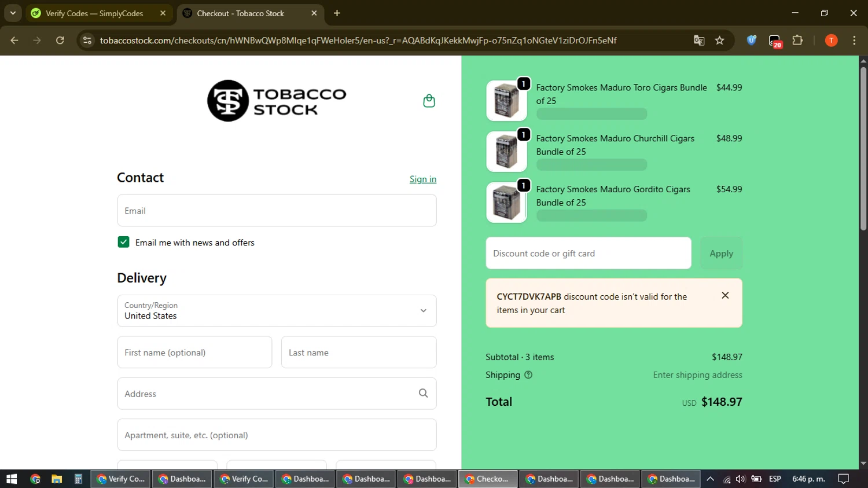This screenshot has width=868, height=488.
Task: Click the $54.99 price text
Action: pos(729,189)
